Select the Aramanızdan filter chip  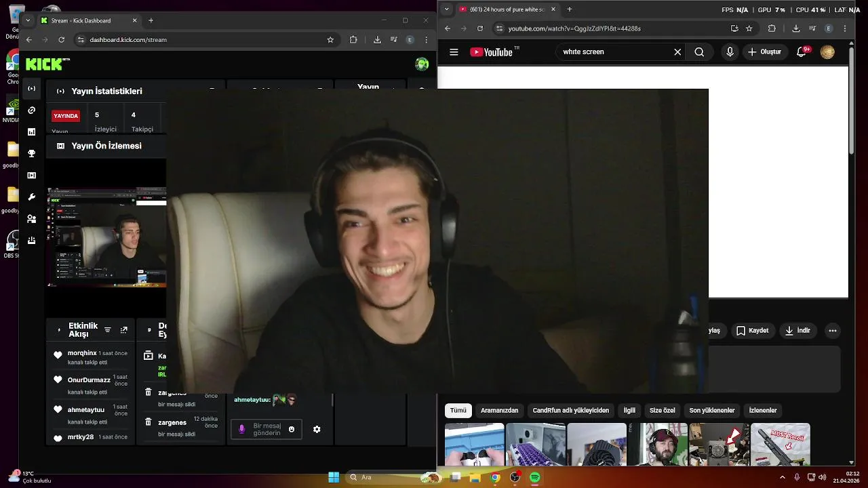(x=499, y=411)
